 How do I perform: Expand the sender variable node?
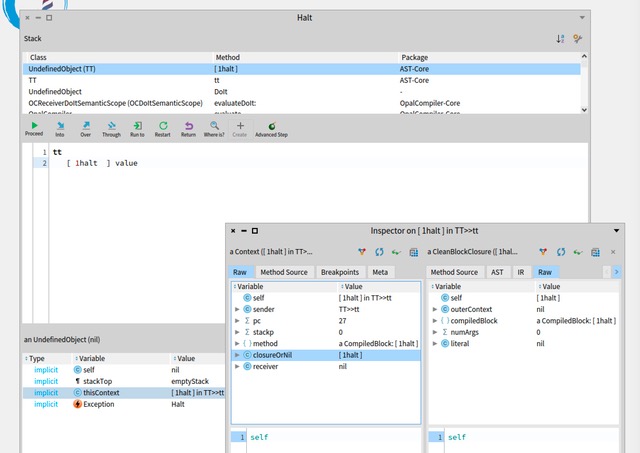point(237,311)
